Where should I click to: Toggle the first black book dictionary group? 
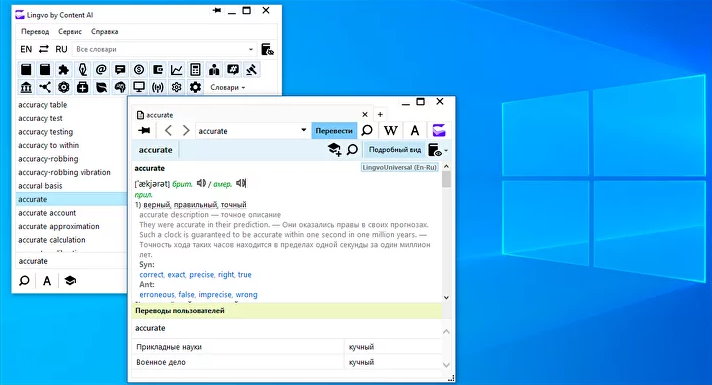point(26,69)
